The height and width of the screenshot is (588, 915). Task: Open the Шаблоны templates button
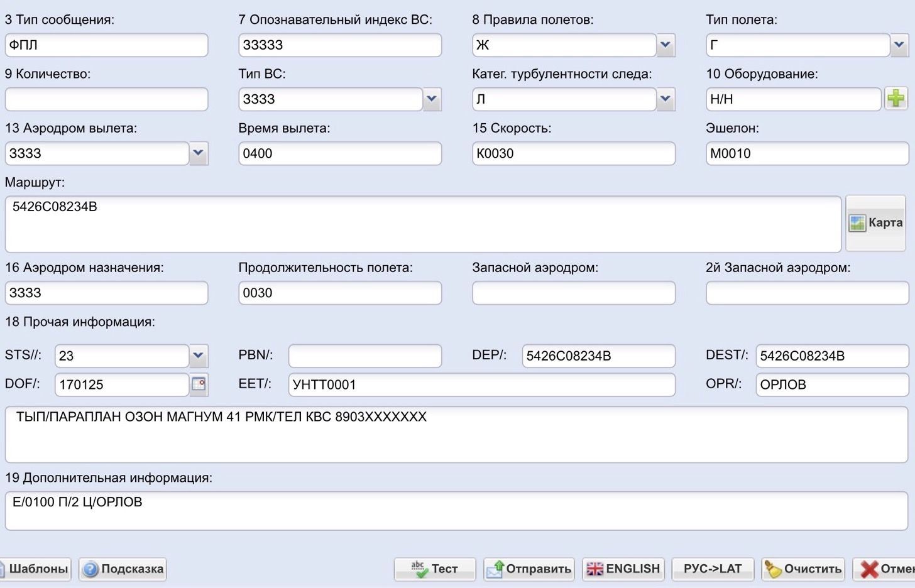click(35, 569)
